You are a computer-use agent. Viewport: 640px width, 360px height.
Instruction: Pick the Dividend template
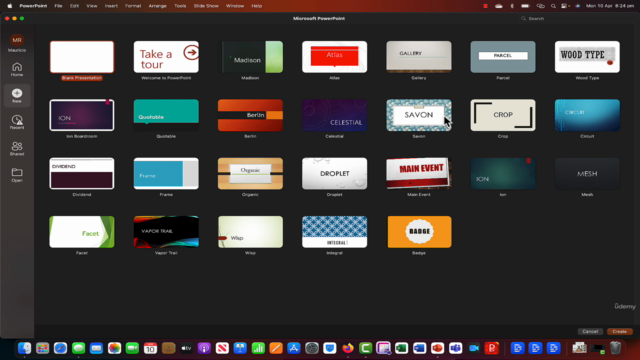[82, 173]
